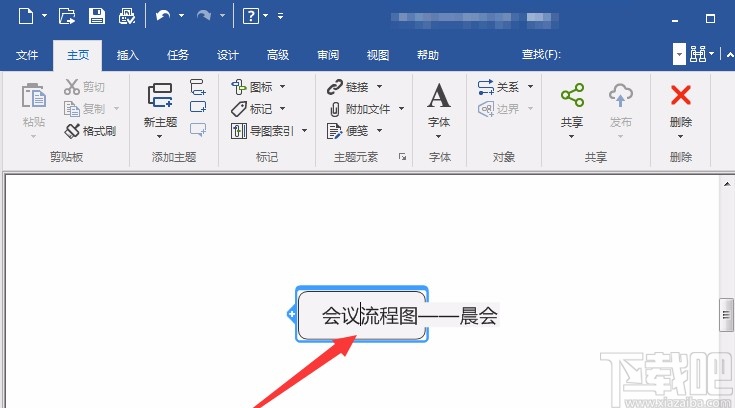Insert a callout topic icon
Viewport: 735px width, 408px height.
(198, 129)
